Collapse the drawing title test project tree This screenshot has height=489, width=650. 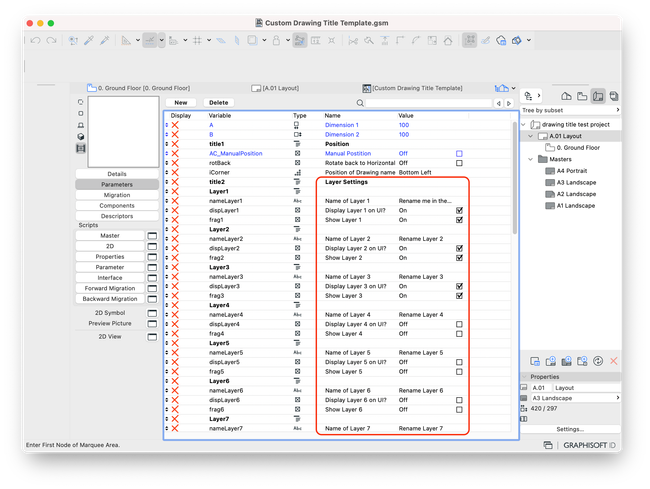click(x=524, y=125)
